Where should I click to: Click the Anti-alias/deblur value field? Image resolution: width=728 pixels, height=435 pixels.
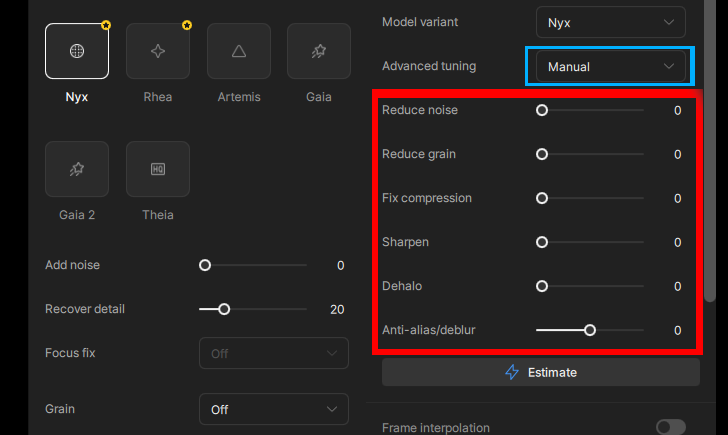pyautogui.click(x=678, y=331)
